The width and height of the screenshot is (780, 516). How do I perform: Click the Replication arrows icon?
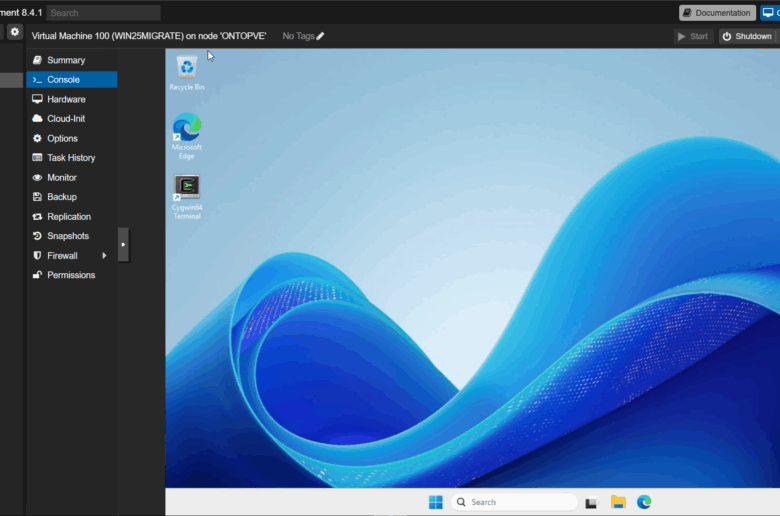[37, 216]
